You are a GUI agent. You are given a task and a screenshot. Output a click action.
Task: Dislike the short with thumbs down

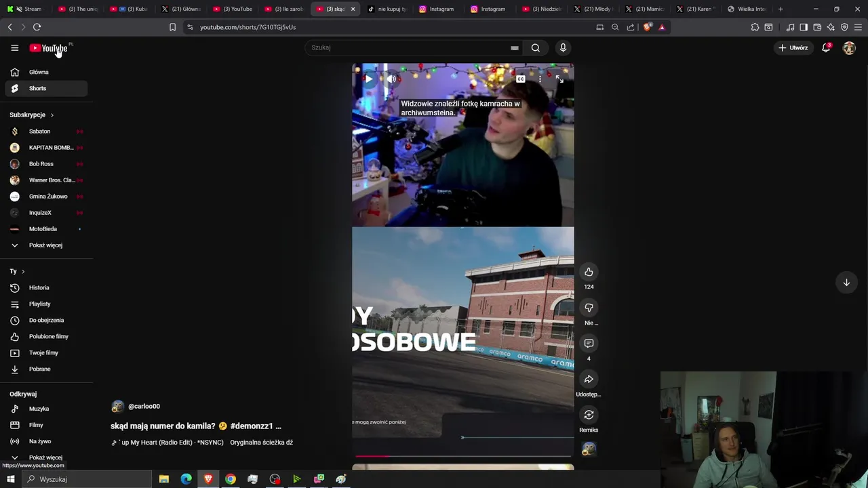click(589, 308)
